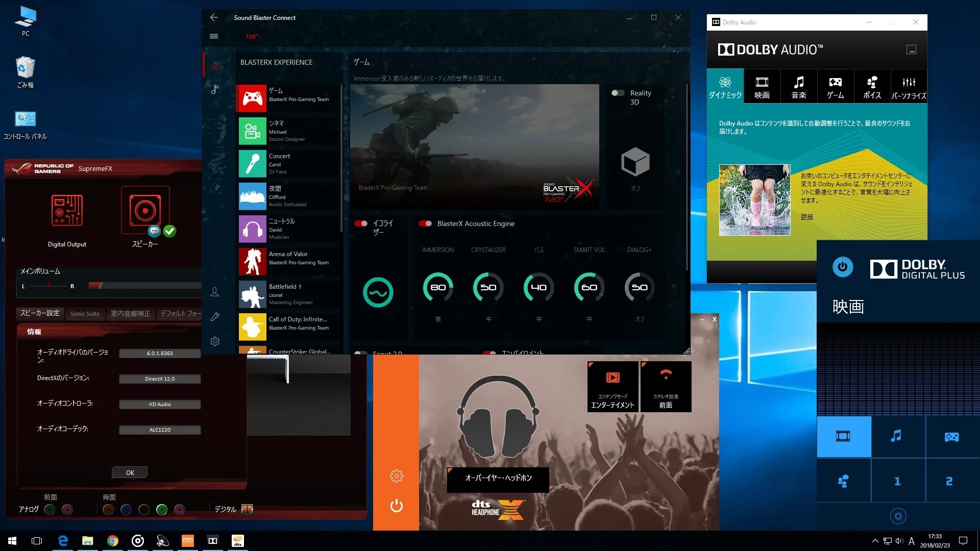Toggle the BlasterX Acoustic Engine switch on/off

424,223
